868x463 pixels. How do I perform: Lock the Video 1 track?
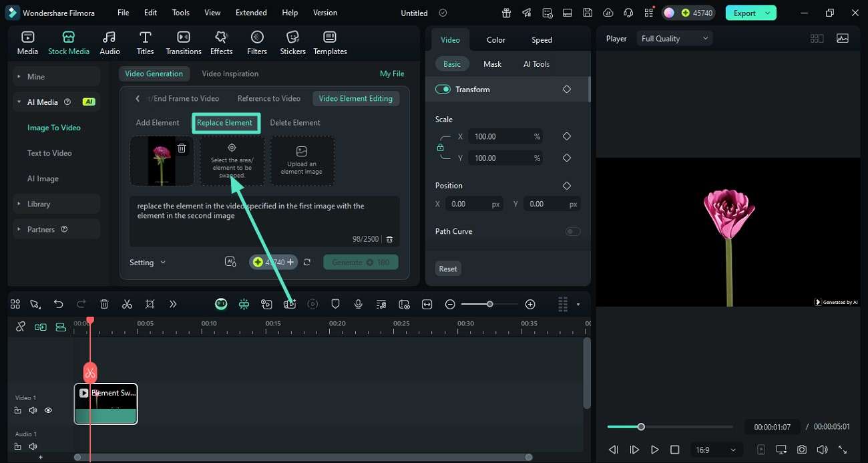[17, 410]
